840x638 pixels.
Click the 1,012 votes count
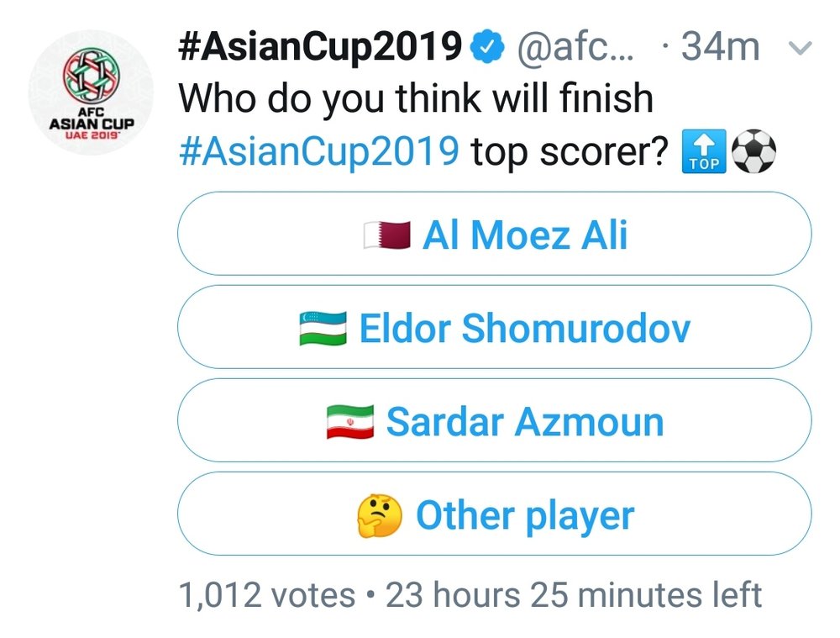point(267,595)
